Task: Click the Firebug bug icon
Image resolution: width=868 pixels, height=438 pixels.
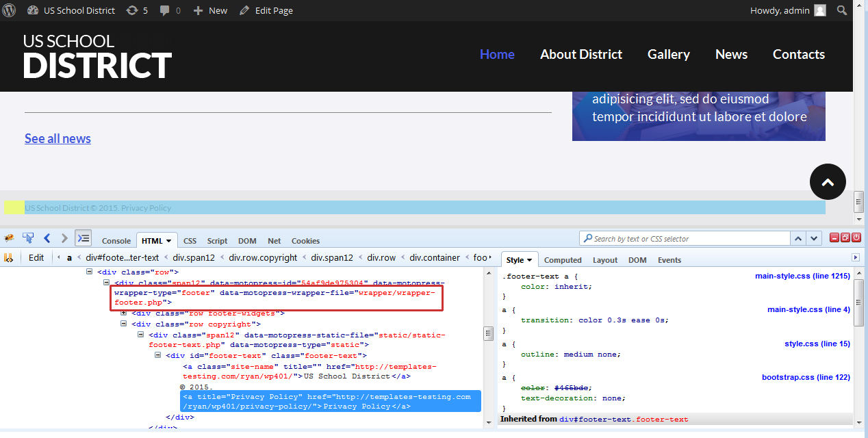Action: click(x=10, y=238)
